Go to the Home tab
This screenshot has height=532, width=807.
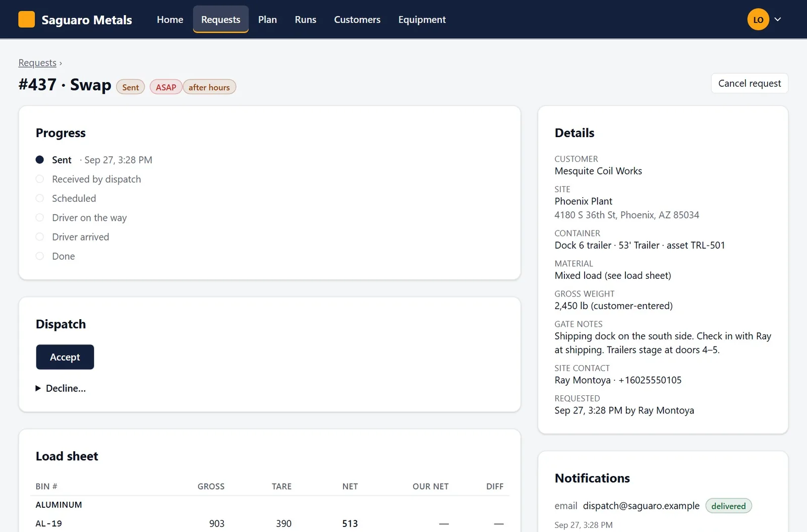click(x=170, y=20)
